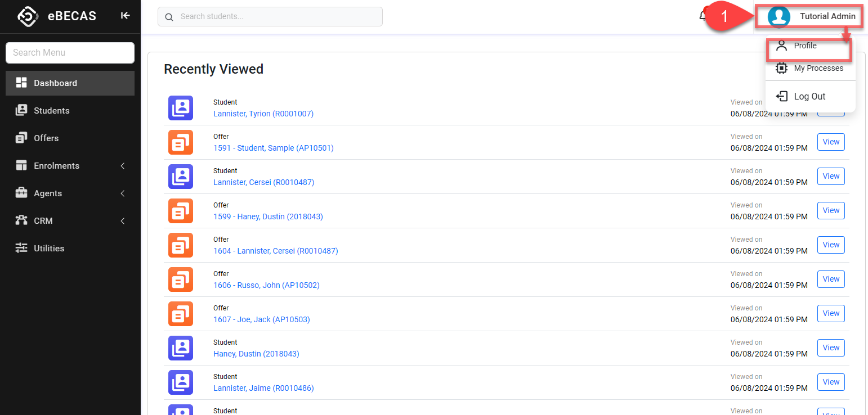Expand the Agents submenu chevron
Screen dimensions: 868x415
tap(123, 193)
